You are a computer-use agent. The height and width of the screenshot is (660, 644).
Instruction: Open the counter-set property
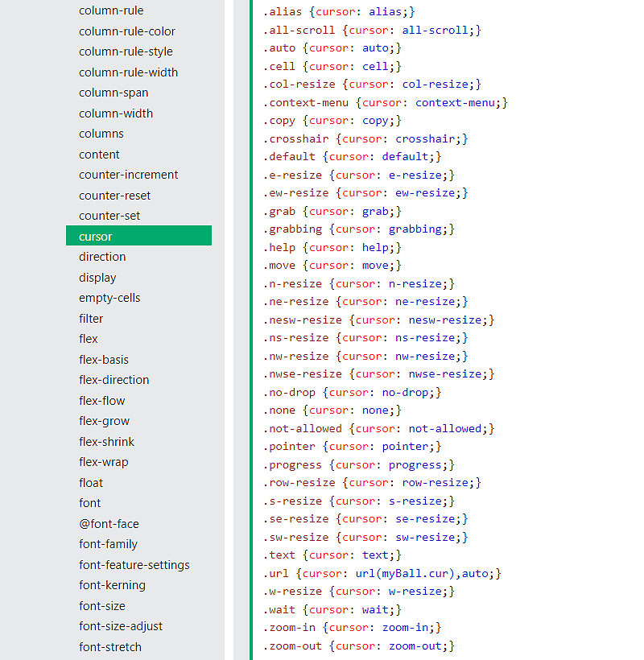click(109, 216)
